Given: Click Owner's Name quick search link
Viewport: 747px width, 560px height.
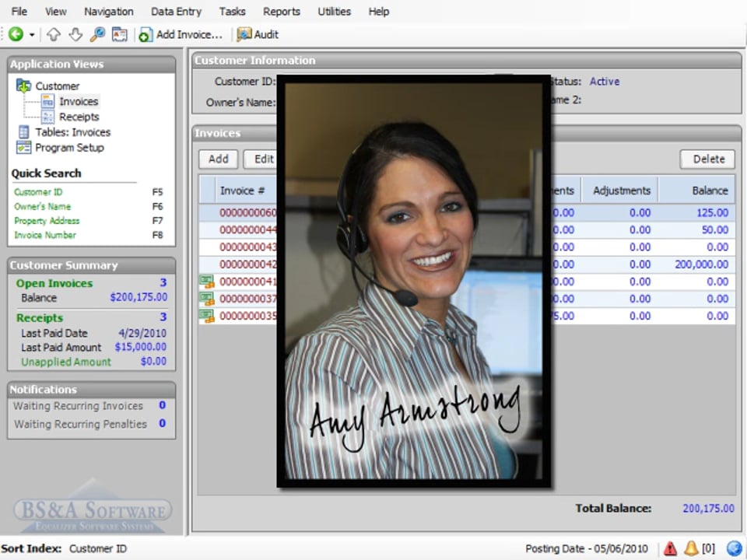Looking at the screenshot, I should pyautogui.click(x=42, y=206).
